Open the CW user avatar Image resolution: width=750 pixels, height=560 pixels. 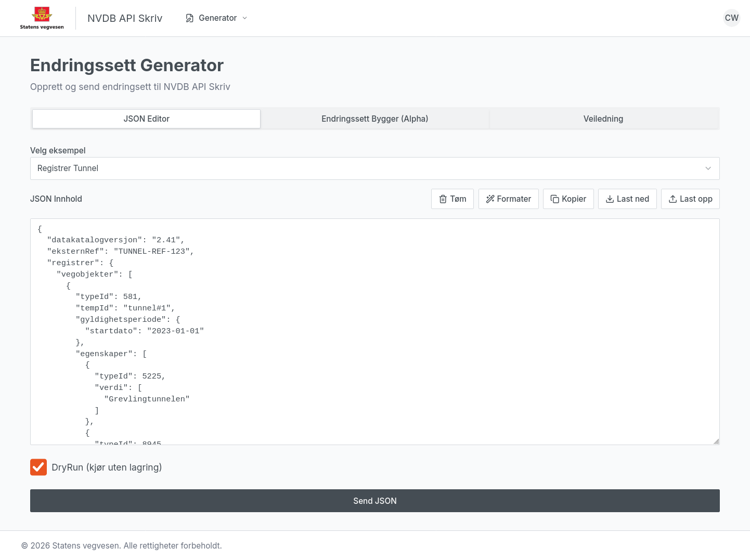[x=732, y=18]
